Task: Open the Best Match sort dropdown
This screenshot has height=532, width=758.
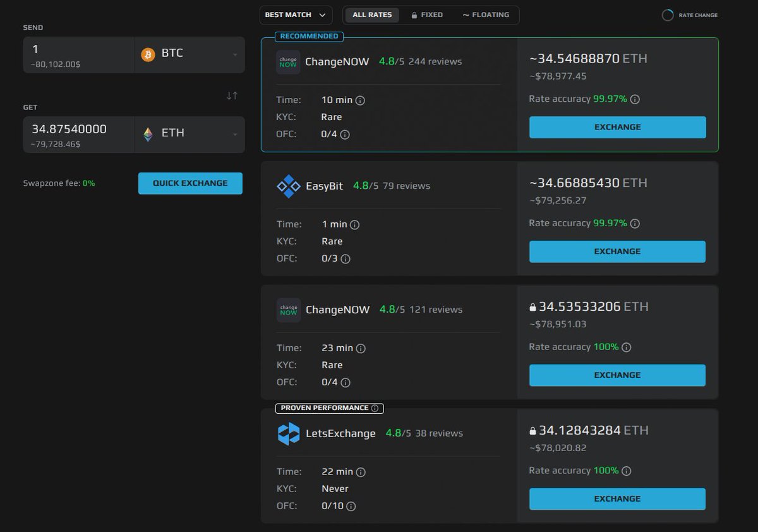Action: (296, 15)
